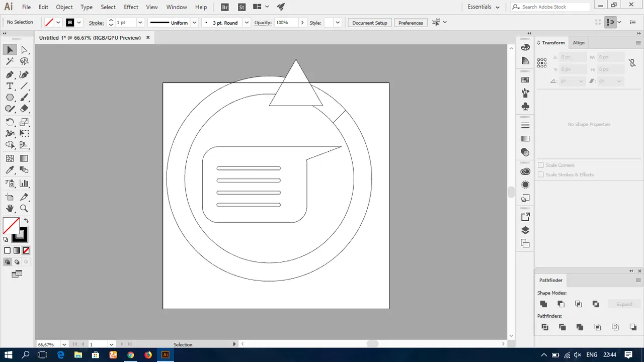Open the Style dropdown
This screenshot has width=644, height=362.
pos(338,23)
